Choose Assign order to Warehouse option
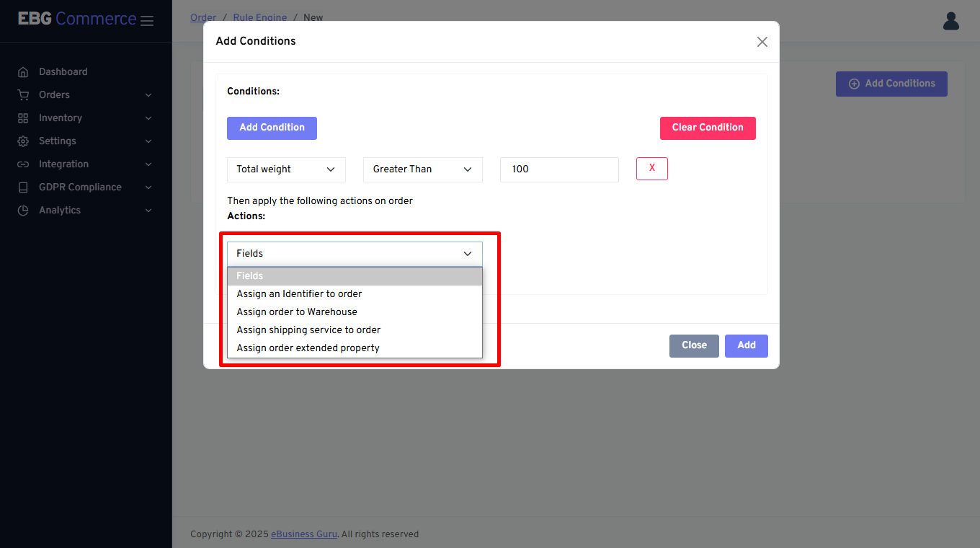This screenshot has width=980, height=548. pos(297,312)
